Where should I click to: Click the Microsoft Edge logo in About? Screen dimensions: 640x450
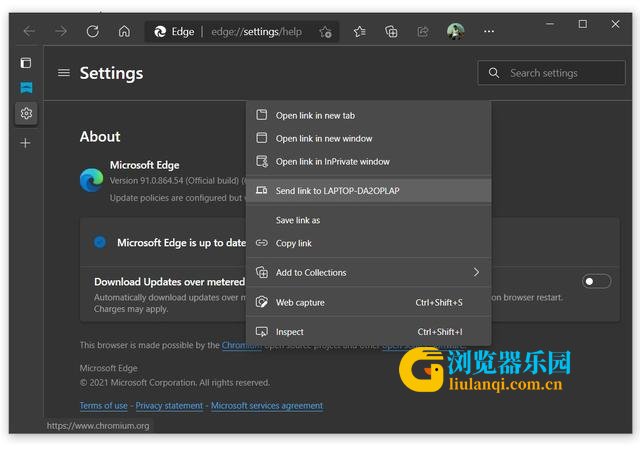click(x=91, y=180)
